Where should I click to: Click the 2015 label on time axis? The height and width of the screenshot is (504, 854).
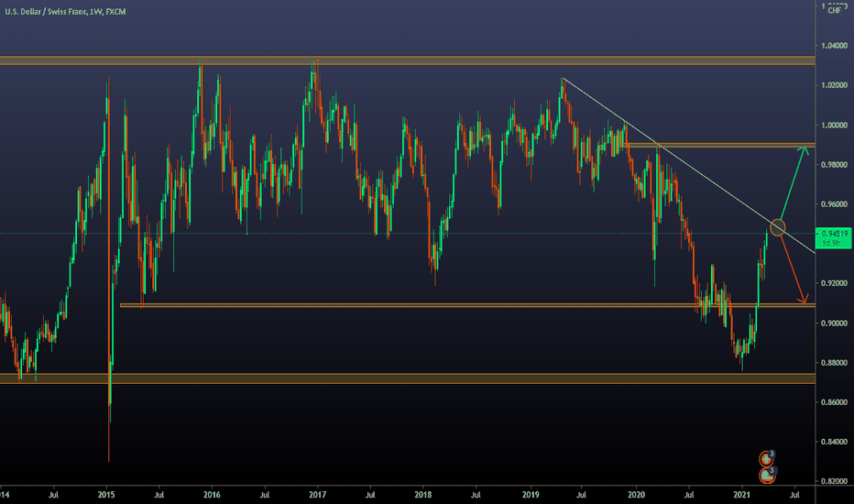click(x=106, y=495)
